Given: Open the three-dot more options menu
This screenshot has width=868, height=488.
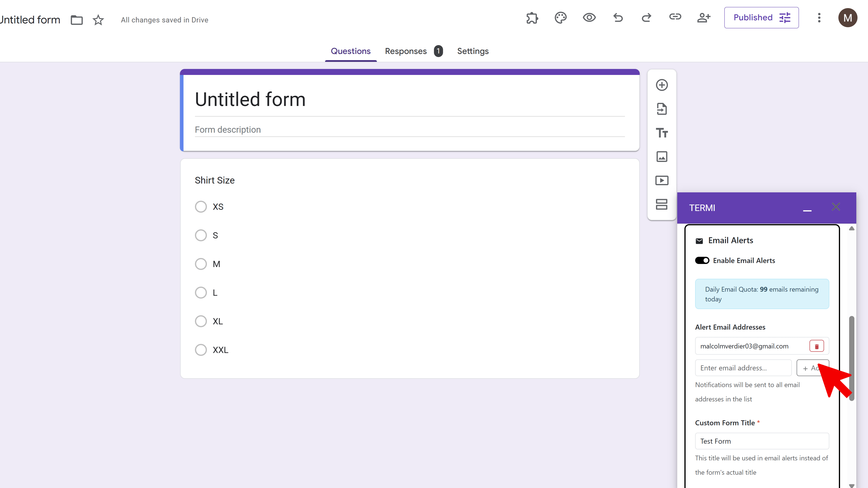Looking at the screenshot, I should (x=819, y=18).
